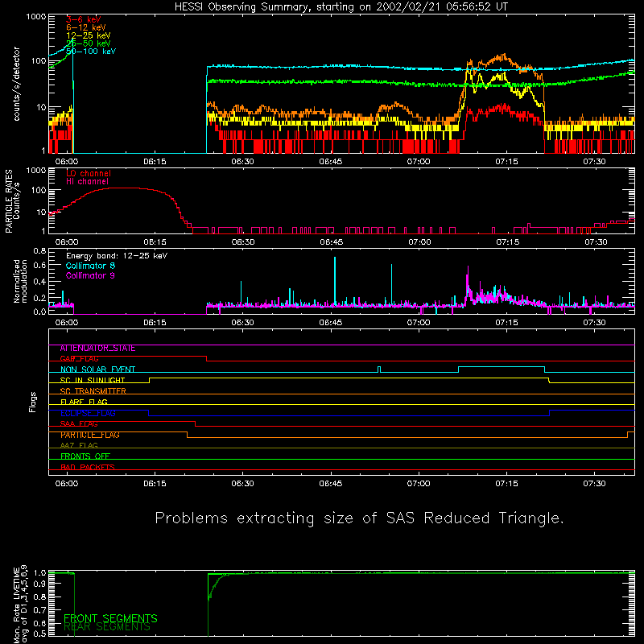
Task: Click the FRONT SEGMENTS legend label
Action: pyautogui.click(x=110, y=618)
